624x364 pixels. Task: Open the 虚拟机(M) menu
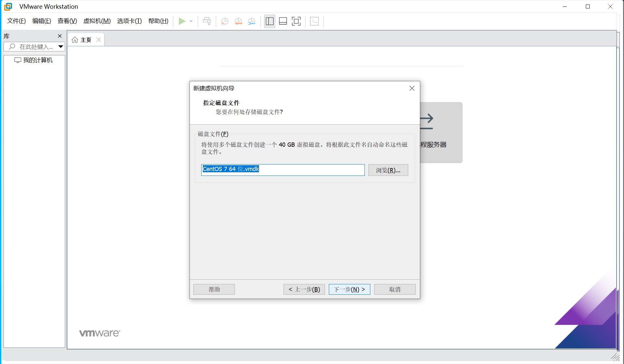click(x=97, y=21)
